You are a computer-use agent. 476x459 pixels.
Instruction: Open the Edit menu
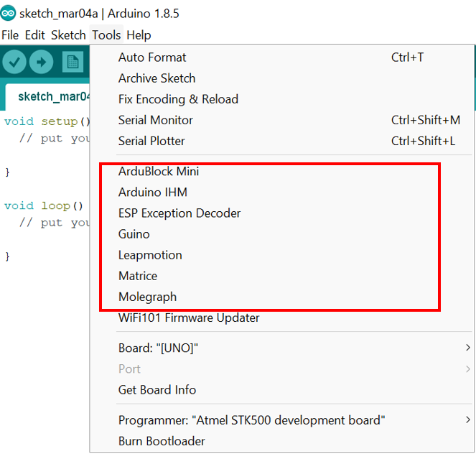34,34
